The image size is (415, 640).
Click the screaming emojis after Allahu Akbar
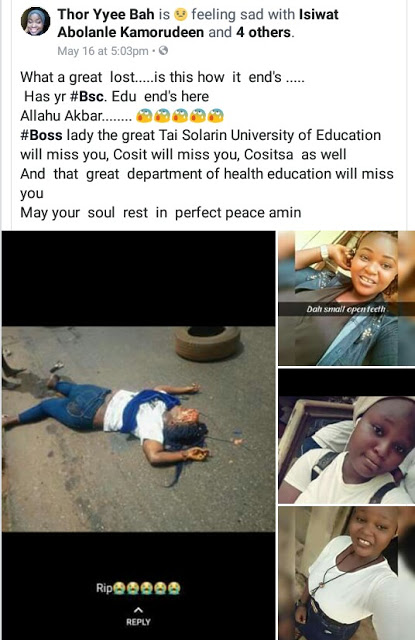180,116
